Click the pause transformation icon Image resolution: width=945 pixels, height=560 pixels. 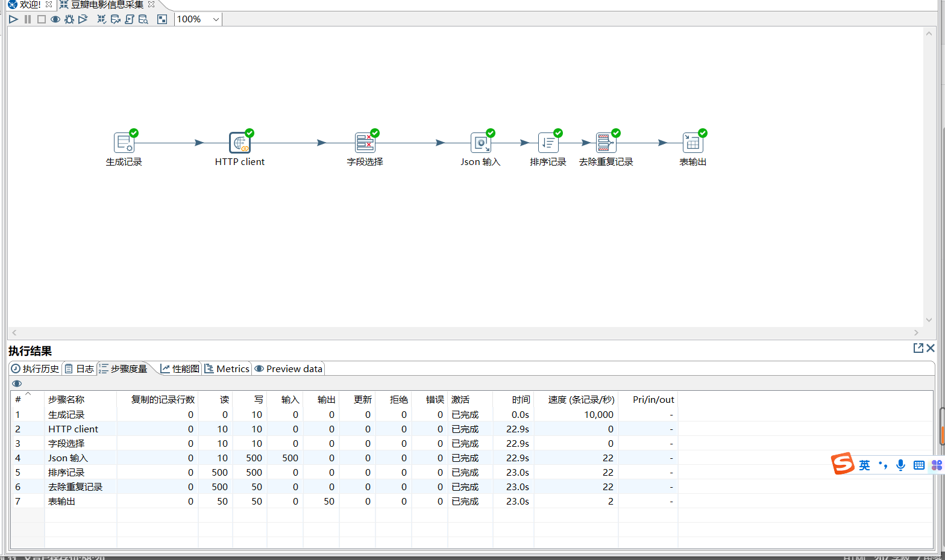[x=28, y=19]
